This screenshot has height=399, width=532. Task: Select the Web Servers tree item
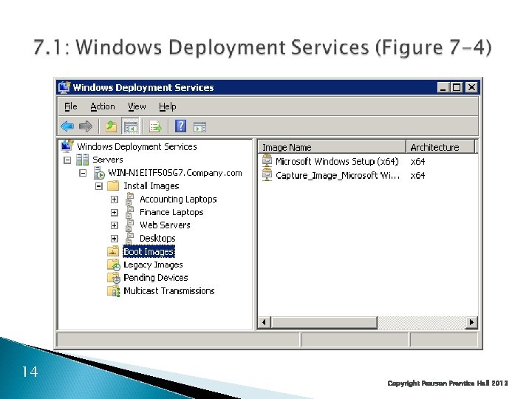pyautogui.click(x=165, y=225)
